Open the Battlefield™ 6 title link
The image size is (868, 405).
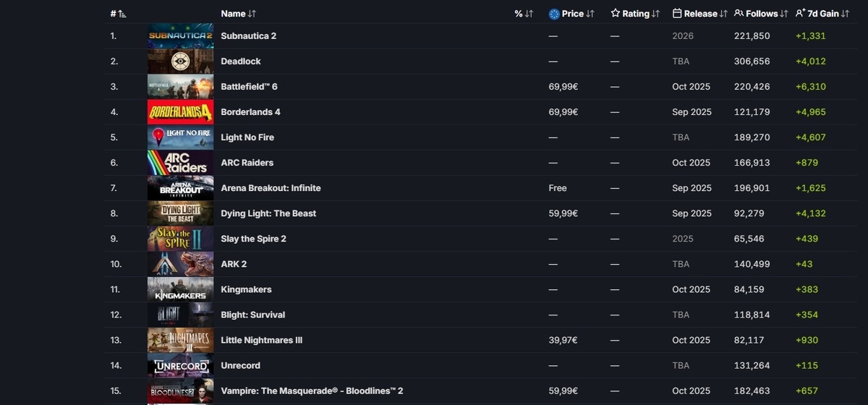coord(249,87)
